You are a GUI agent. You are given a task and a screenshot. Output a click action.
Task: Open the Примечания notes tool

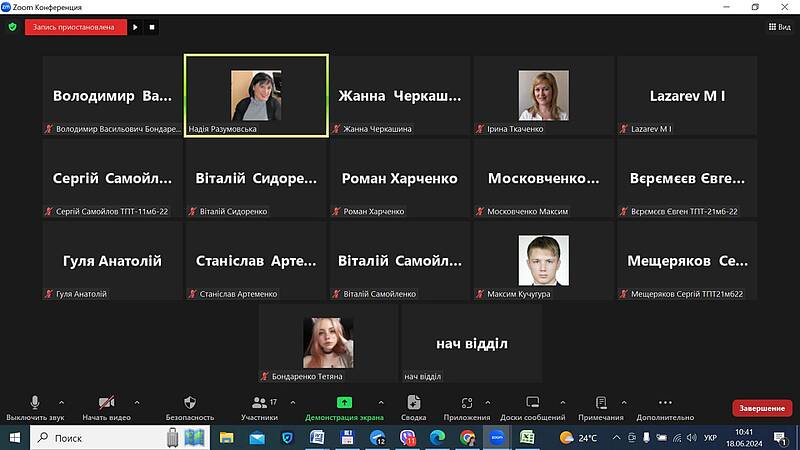pyautogui.click(x=600, y=406)
